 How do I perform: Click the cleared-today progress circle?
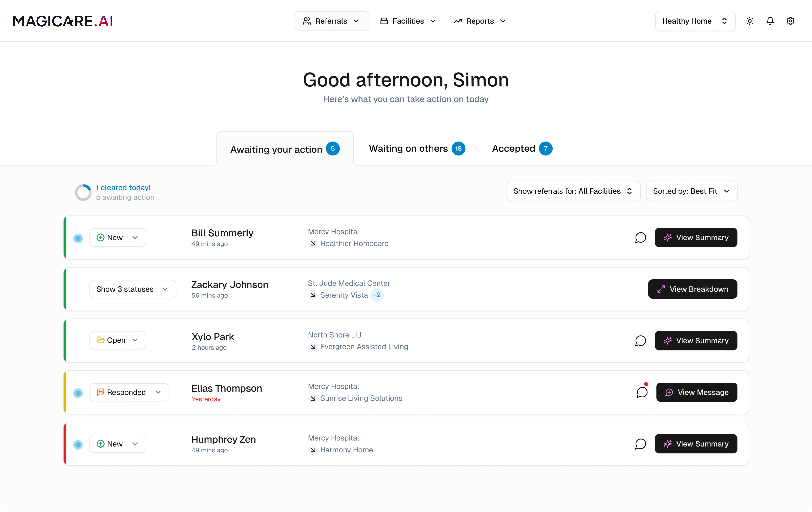coord(83,192)
